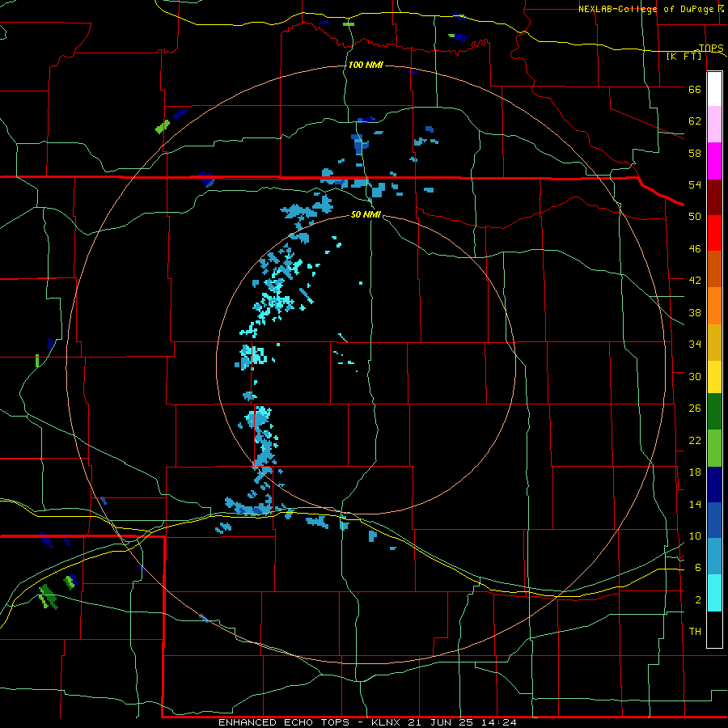Image resolution: width=728 pixels, height=728 pixels.
Task: Click the medium blue legend band near 14
Action: [714, 520]
